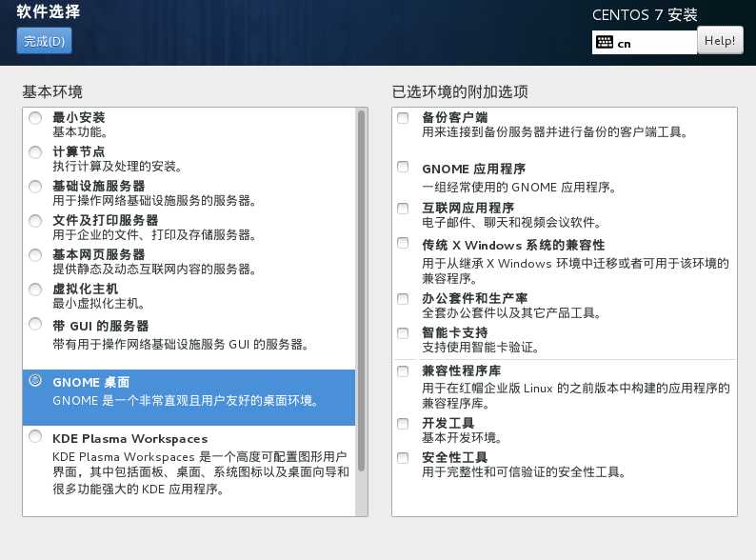Click the 最小安装 label text
Image resolution: width=756 pixels, height=560 pixels.
(x=79, y=117)
